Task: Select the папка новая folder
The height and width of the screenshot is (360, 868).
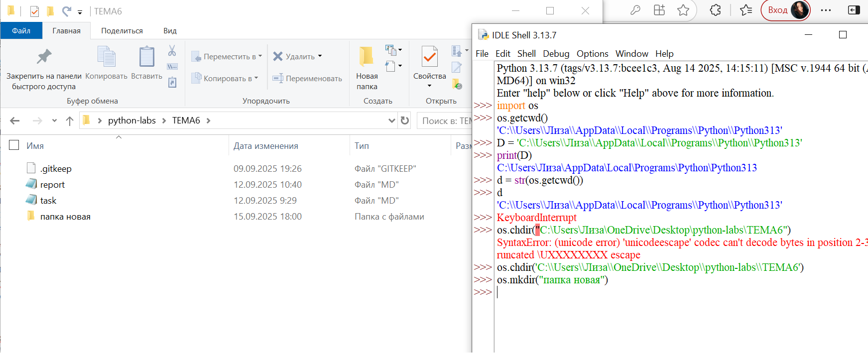Action: [x=65, y=217]
